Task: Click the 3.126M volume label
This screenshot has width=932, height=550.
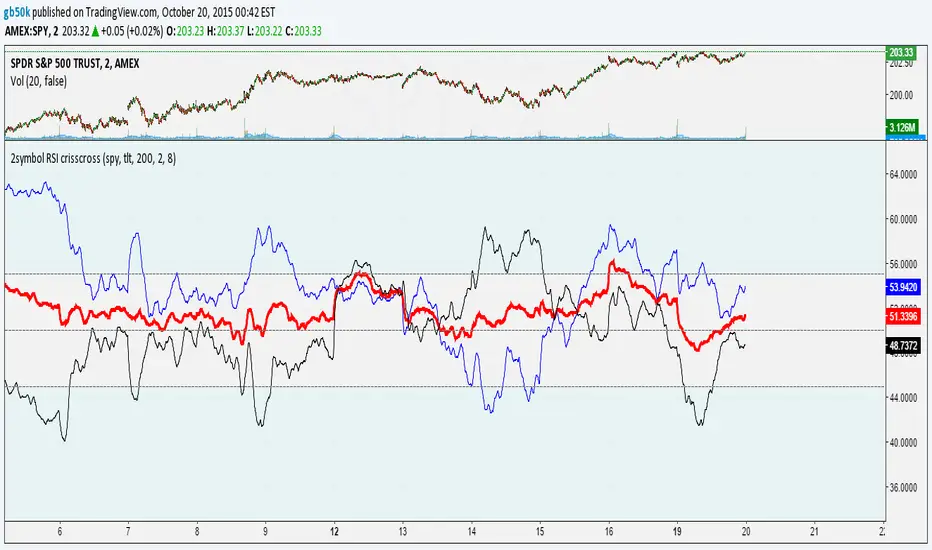Action: coord(902,127)
